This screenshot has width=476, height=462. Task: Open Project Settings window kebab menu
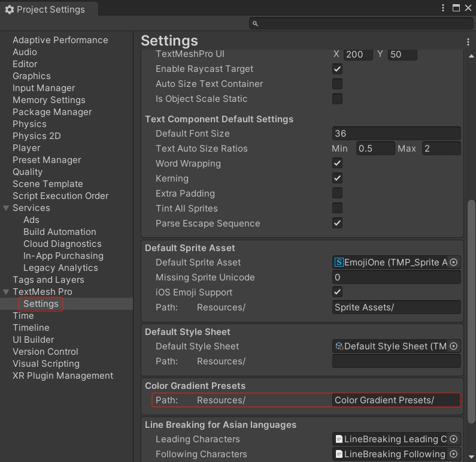443,8
